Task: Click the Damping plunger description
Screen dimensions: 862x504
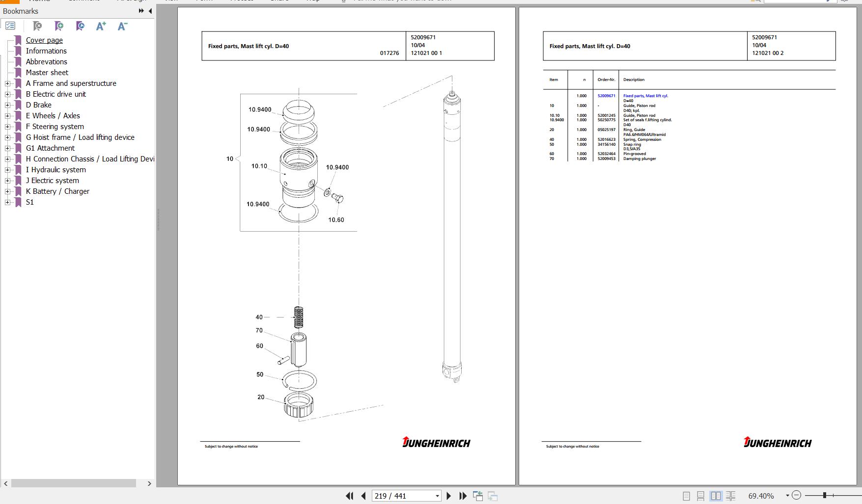Action: point(640,159)
